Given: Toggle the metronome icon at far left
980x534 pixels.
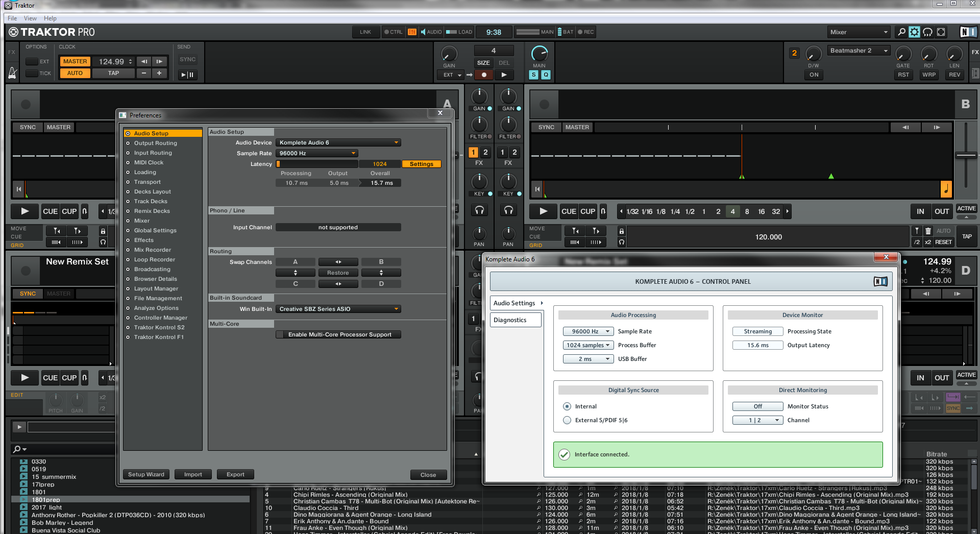Looking at the screenshot, I should pos(13,73).
